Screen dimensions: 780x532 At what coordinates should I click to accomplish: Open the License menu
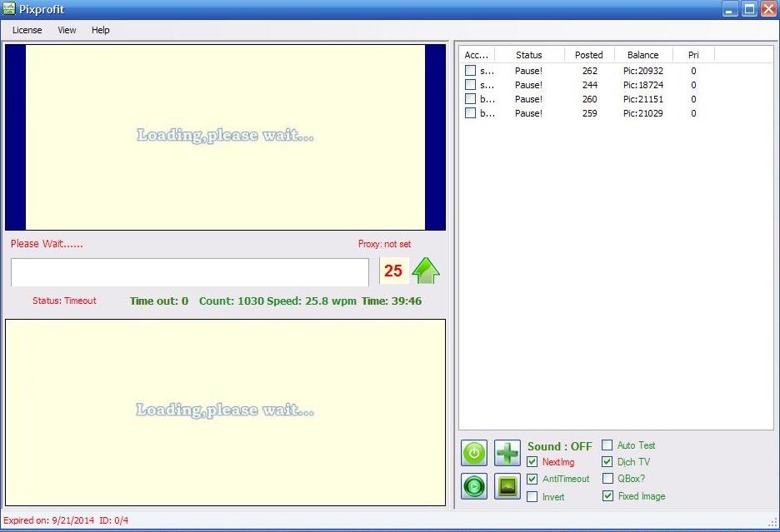click(27, 30)
